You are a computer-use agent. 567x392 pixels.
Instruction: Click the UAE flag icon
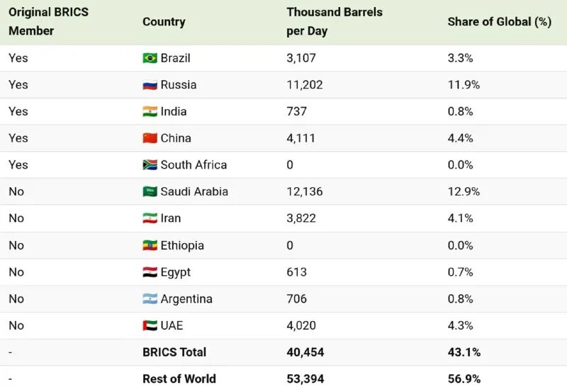coord(150,325)
